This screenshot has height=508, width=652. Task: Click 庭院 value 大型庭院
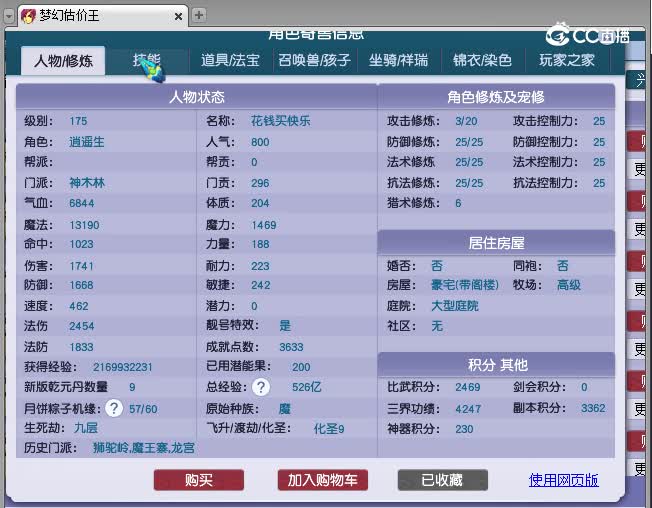[454, 306]
